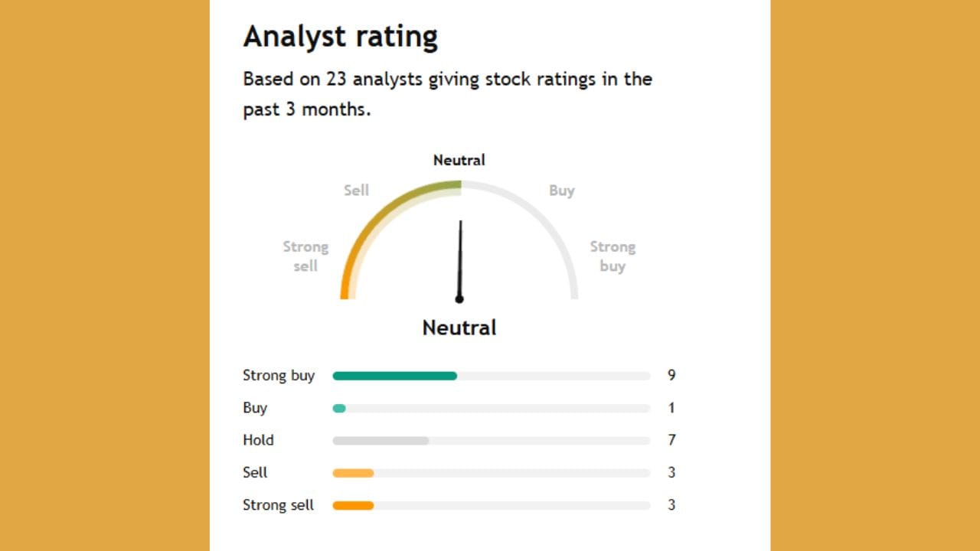Image resolution: width=980 pixels, height=551 pixels.
Task: Click the Strong buy count of 9
Action: coord(671,375)
